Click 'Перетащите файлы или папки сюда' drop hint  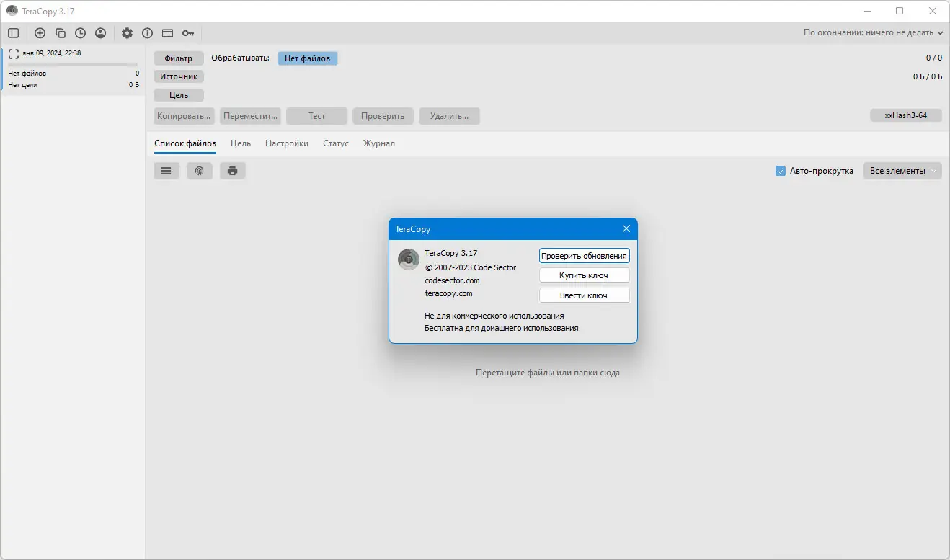click(548, 373)
